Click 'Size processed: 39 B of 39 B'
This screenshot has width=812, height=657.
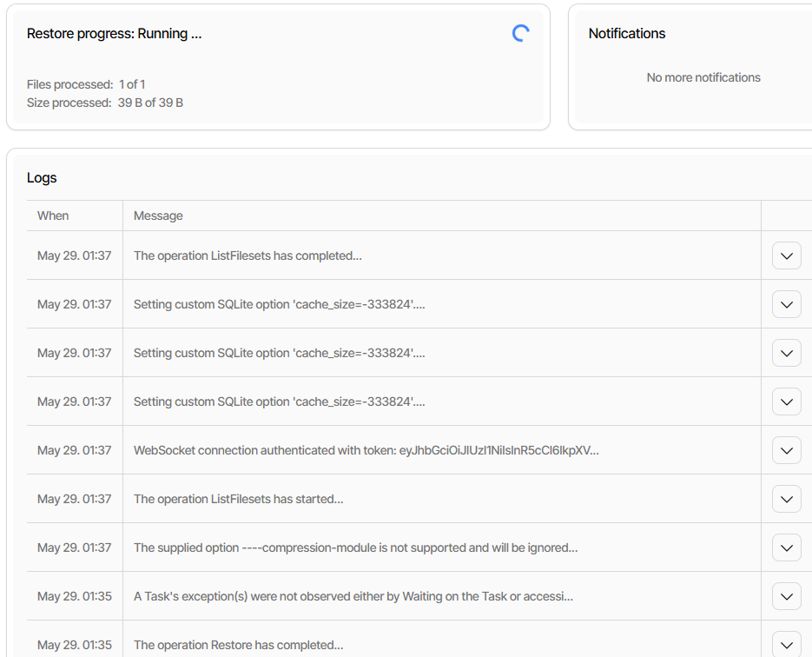[x=105, y=103]
